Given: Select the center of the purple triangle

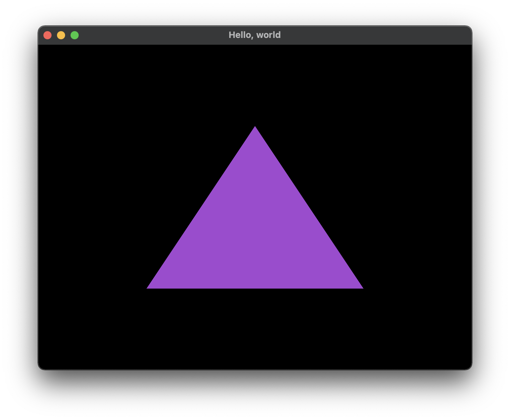Looking at the screenshot, I should pyautogui.click(x=255, y=234).
